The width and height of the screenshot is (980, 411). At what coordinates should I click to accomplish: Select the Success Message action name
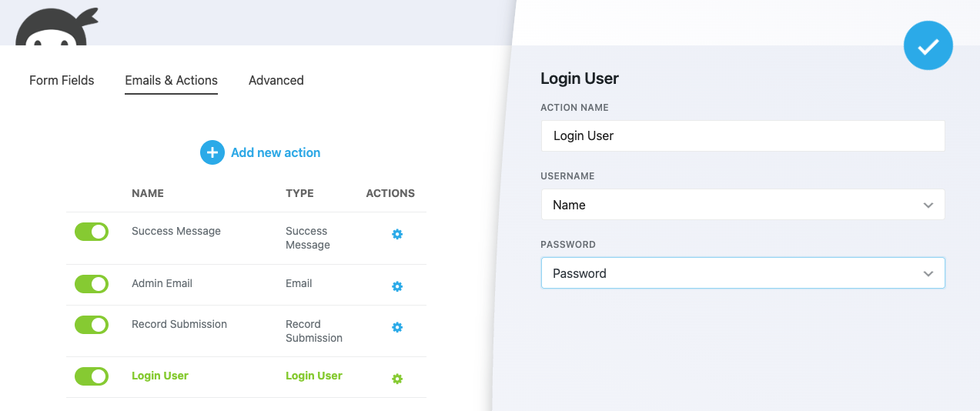176,231
